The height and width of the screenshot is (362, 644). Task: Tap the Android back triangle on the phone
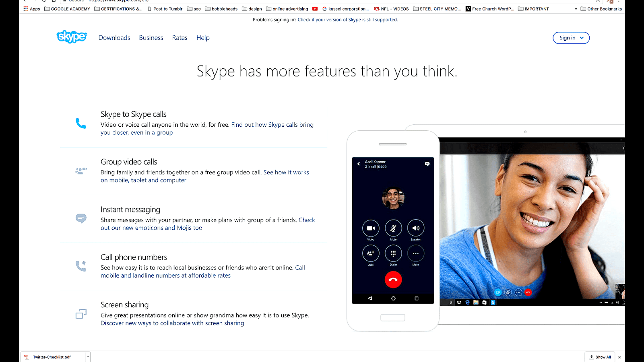tap(370, 298)
